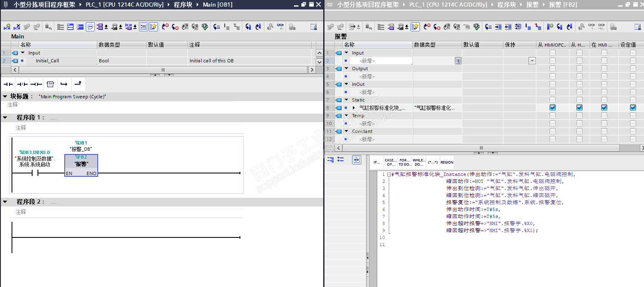This screenshot has height=287, width=644.
Task: Insert an output coil instruction
Action: (36, 84)
